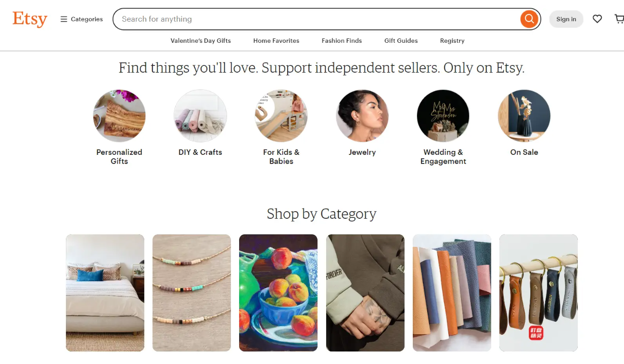Open favorites via the heart icon
This screenshot has width=624, height=364.
(597, 19)
